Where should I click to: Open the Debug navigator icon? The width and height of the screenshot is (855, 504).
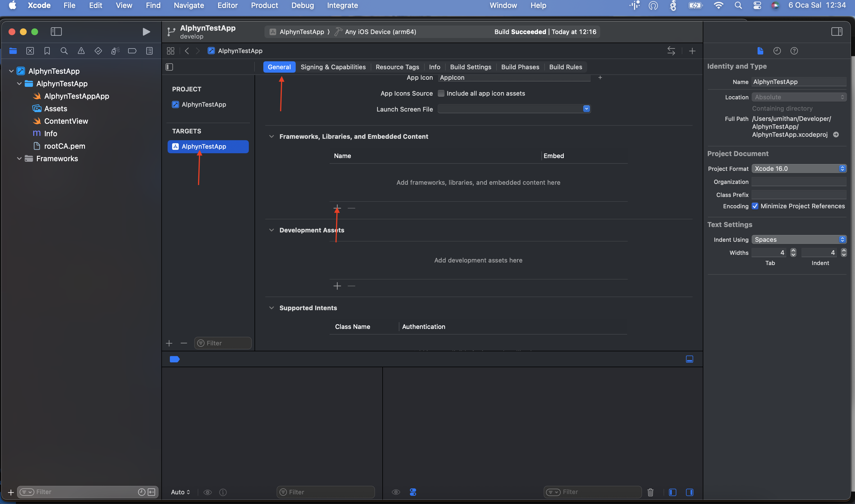click(115, 51)
